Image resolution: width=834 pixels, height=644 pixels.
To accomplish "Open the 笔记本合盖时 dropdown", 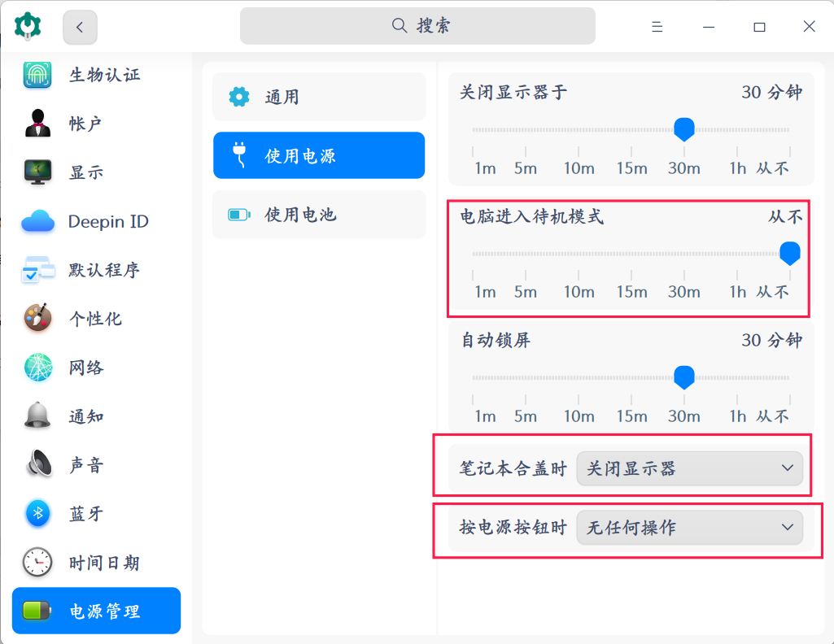I will [689, 468].
